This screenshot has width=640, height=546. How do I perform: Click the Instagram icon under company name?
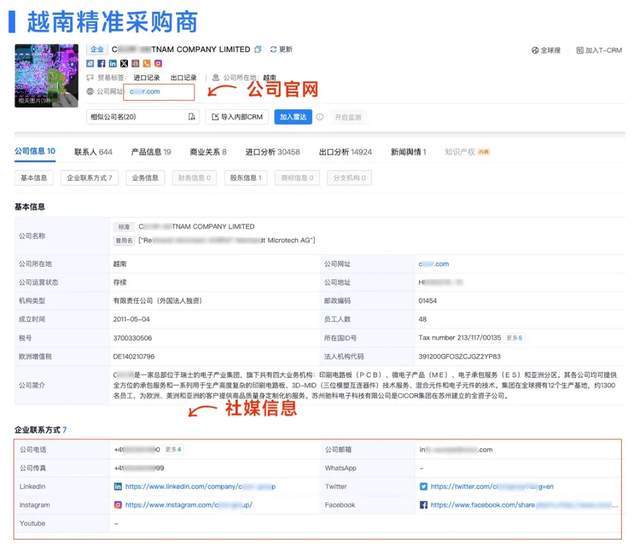point(158,63)
